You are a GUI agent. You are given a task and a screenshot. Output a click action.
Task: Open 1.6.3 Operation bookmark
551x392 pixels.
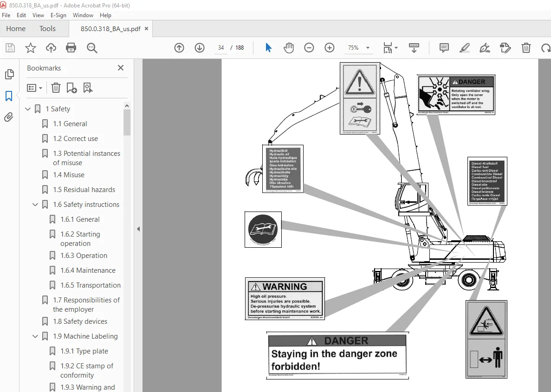84,256
